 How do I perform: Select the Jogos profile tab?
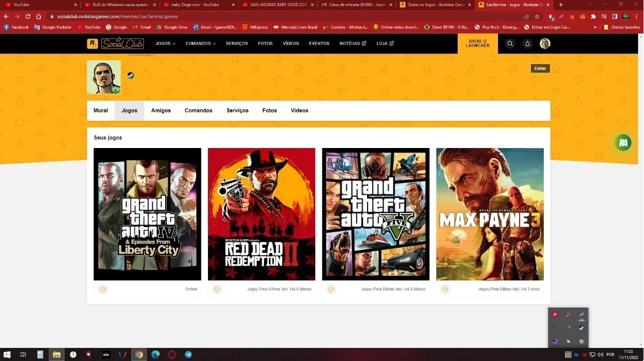tap(129, 111)
